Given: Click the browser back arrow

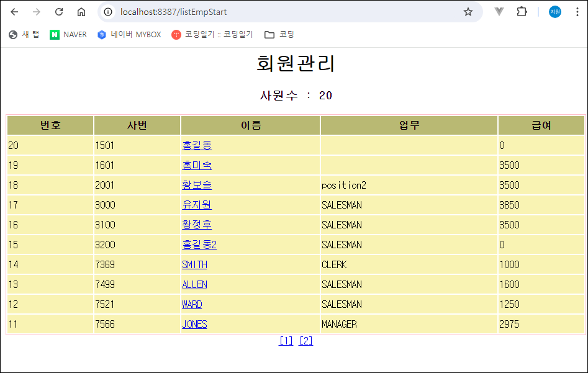Looking at the screenshot, I should 14,12.
